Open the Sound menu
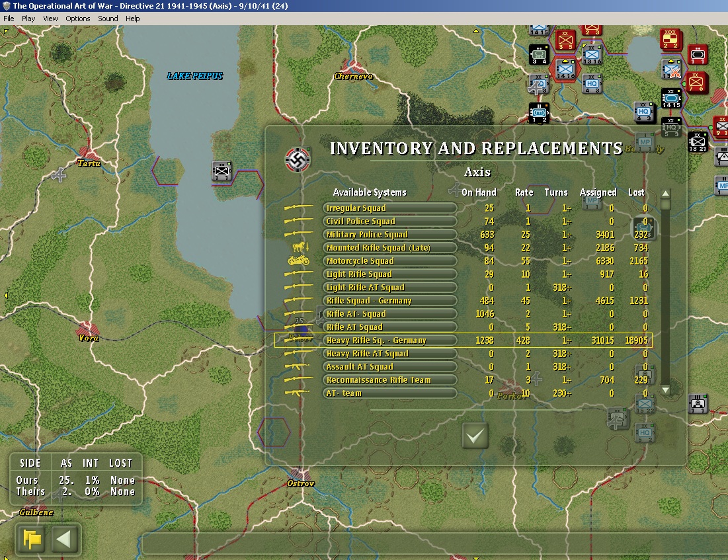728x560 pixels. 108,19
